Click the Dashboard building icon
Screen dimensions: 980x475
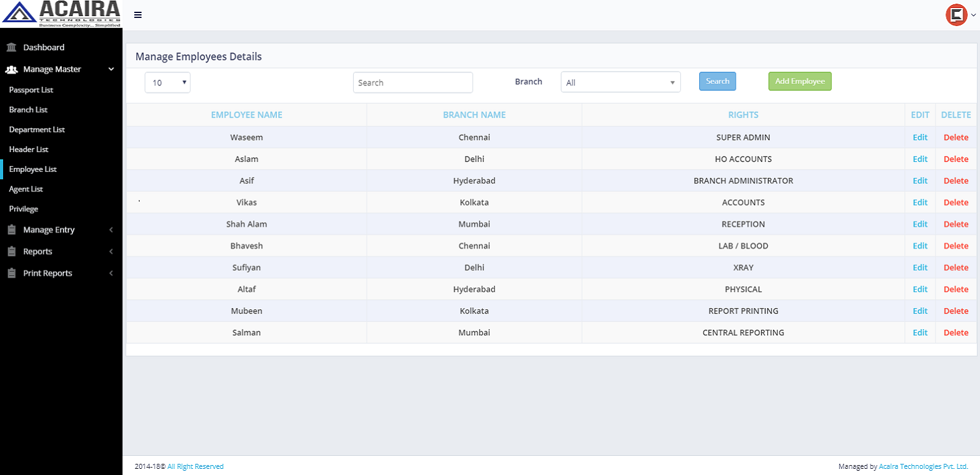click(x=11, y=48)
